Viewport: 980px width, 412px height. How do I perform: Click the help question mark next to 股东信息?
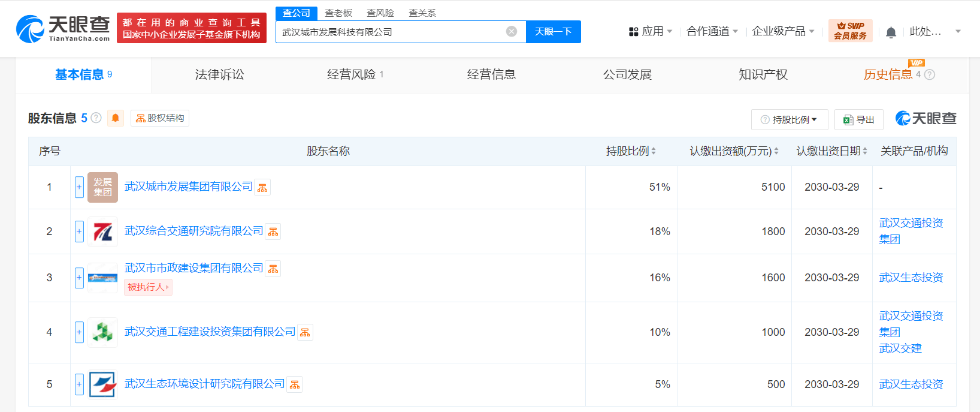(x=96, y=118)
